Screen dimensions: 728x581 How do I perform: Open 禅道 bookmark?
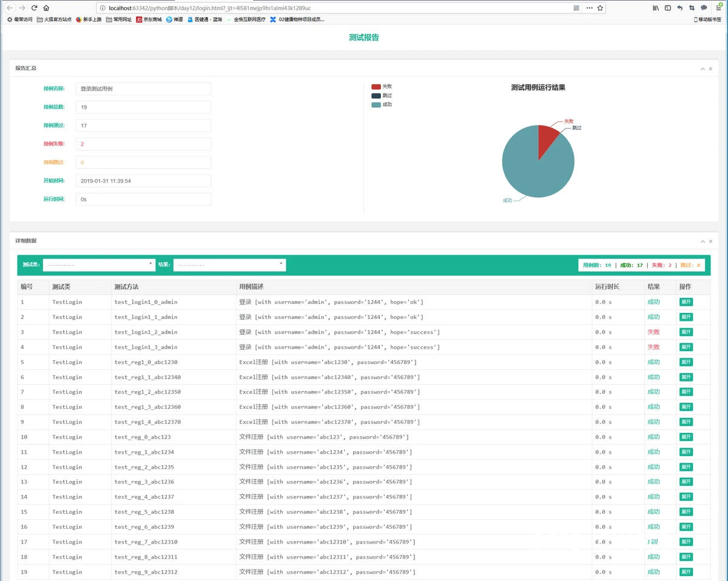coord(174,19)
